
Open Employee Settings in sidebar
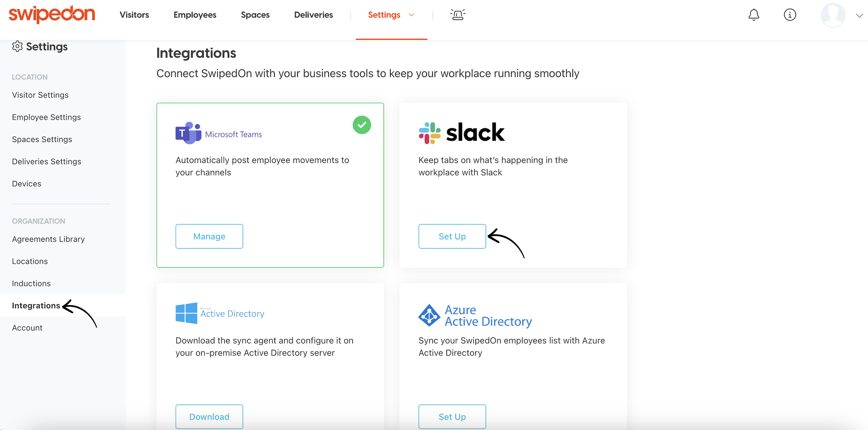[46, 117]
